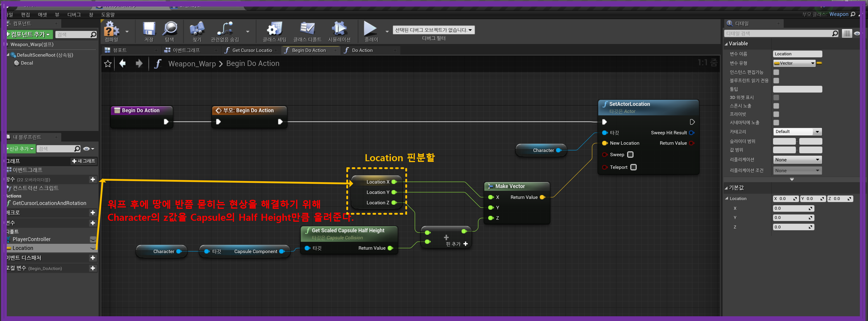Toggle the Sweep checkbox on SetActorLocation

click(x=630, y=154)
